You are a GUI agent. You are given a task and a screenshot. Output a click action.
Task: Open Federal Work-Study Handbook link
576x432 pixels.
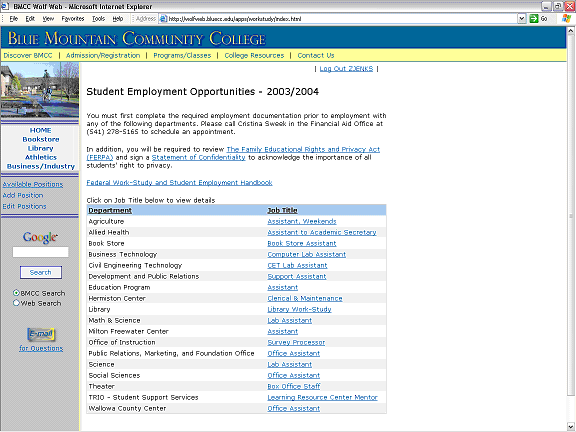[179, 183]
